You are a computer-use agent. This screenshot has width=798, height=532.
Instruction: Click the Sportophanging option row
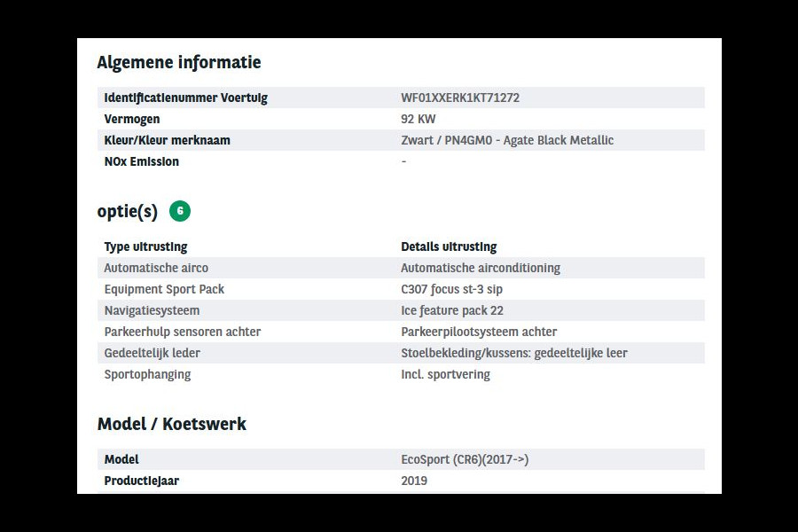point(147,374)
